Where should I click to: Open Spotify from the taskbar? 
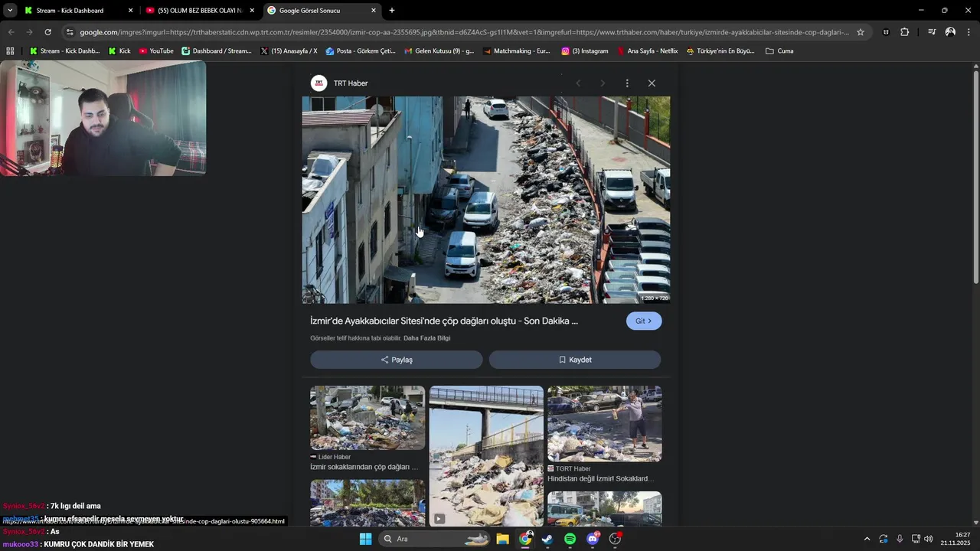[570, 539]
